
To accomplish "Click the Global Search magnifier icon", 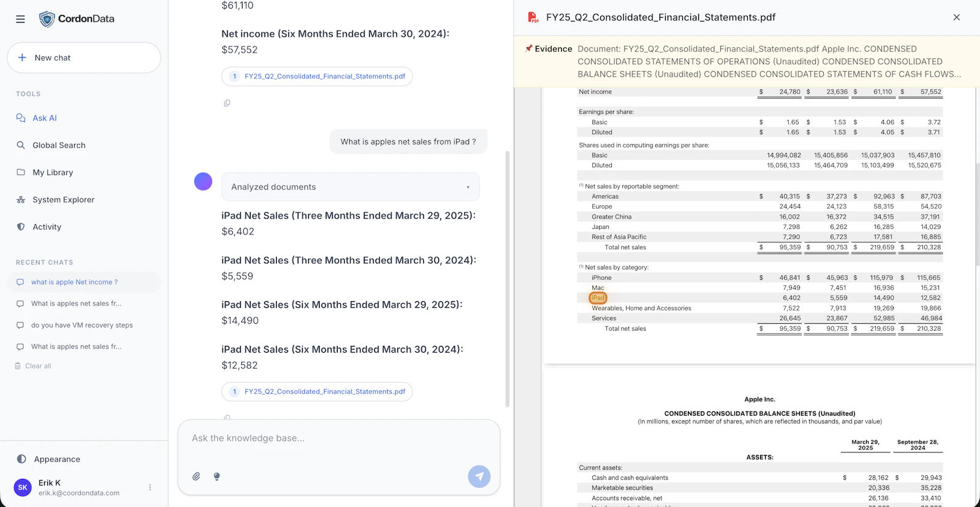I will click(21, 145).
